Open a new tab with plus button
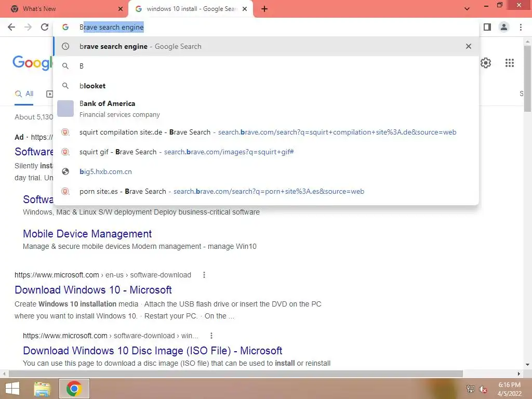Image resolution: width=532 pixels, height=399 pixels. pyautogui.click(x=264, y=9)
